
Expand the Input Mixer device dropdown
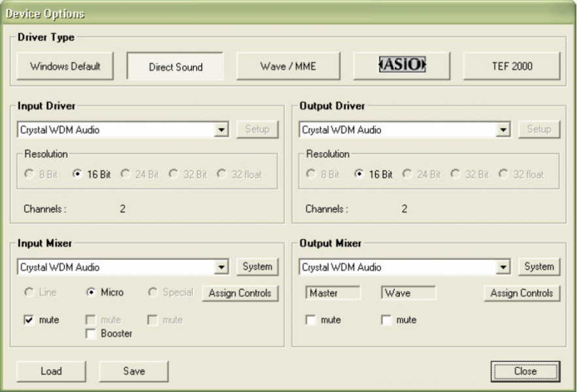(x=221, y=267)
